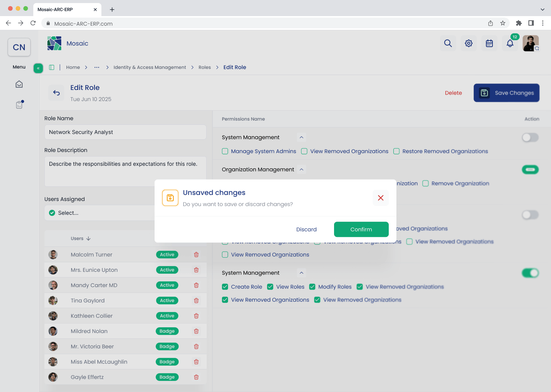Remove Malcolm Turner using trash icon
The width and height of the screenshot is (551, 392).
click(x=196, y=255)
